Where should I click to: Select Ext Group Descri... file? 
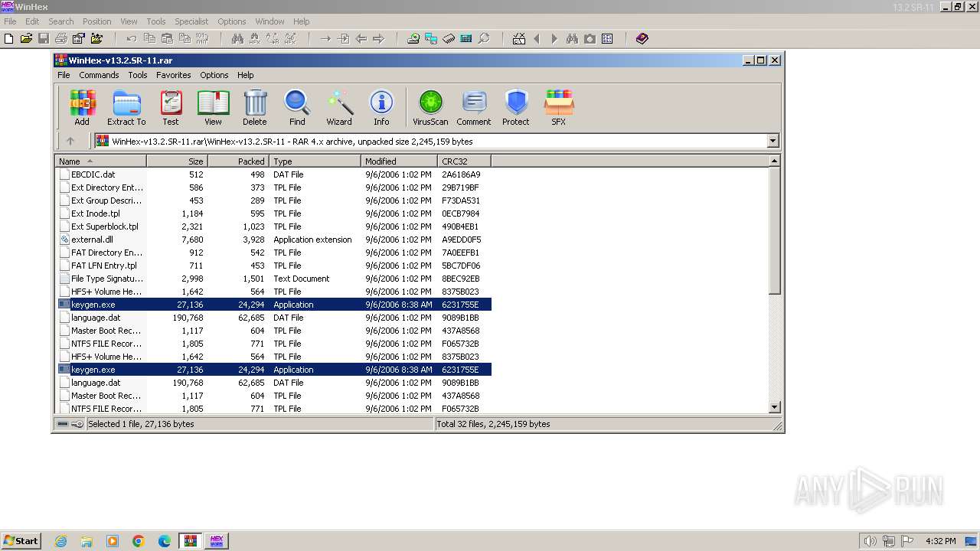coord(107,201)
